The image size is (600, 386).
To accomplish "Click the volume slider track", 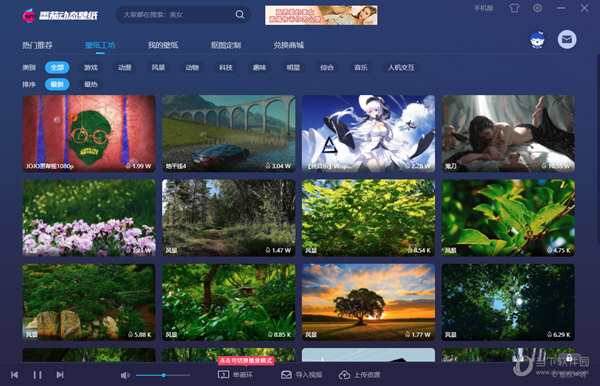I will (x=163, y=375).
